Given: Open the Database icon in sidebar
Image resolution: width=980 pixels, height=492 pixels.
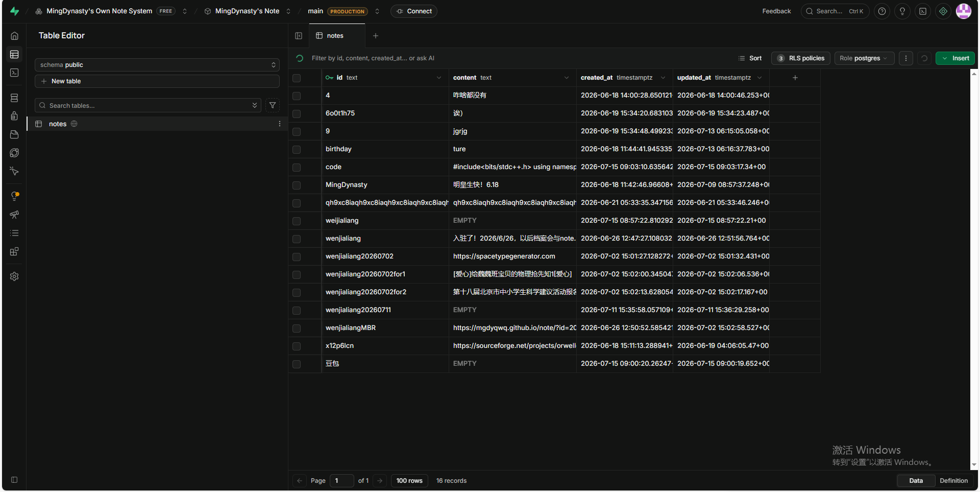Looking at the screenshot, I should pos(14,98).
